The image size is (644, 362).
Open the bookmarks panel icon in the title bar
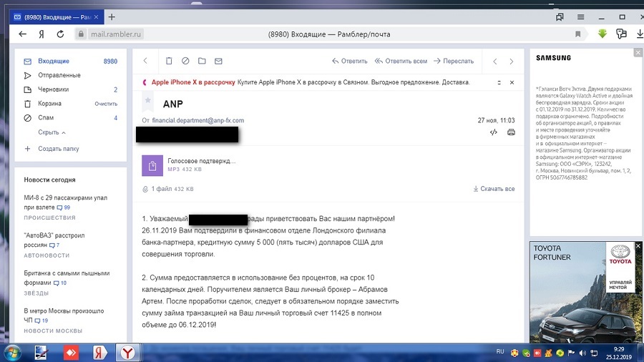[x=560, y=17]
